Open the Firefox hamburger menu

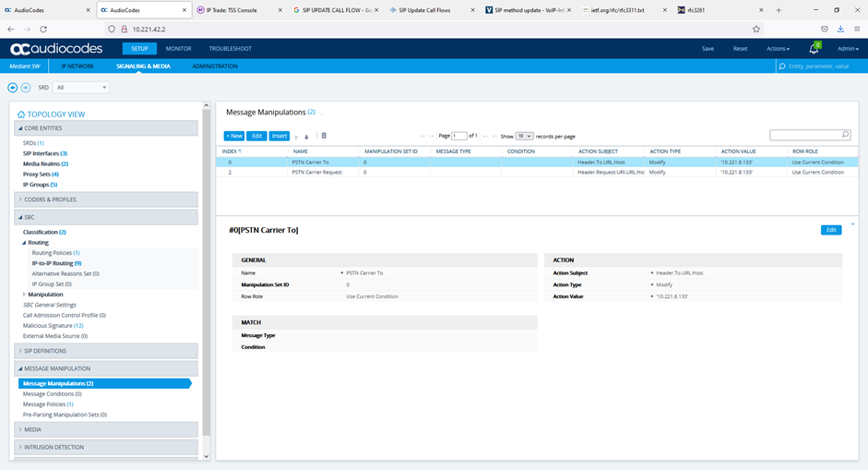click(857, 29)
